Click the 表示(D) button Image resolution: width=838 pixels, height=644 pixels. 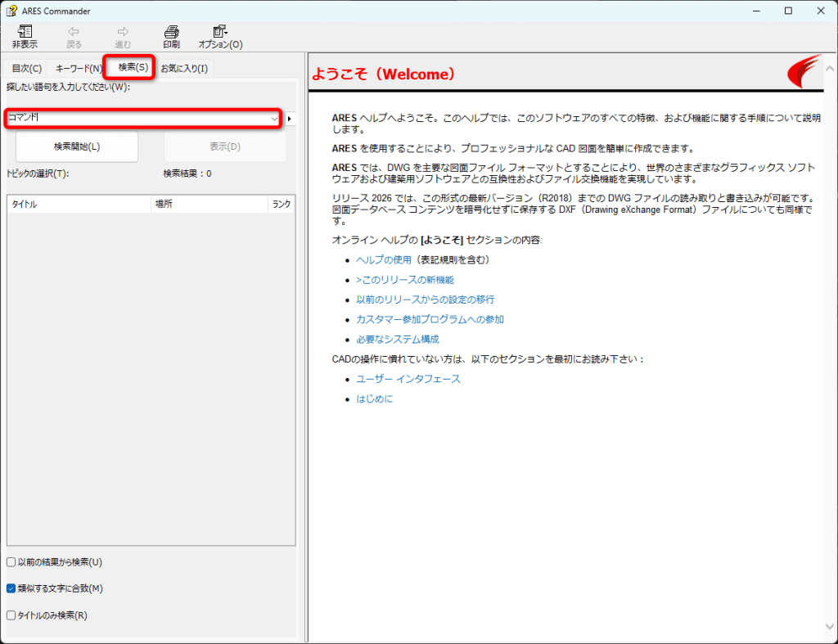click(x=225, y=146)
